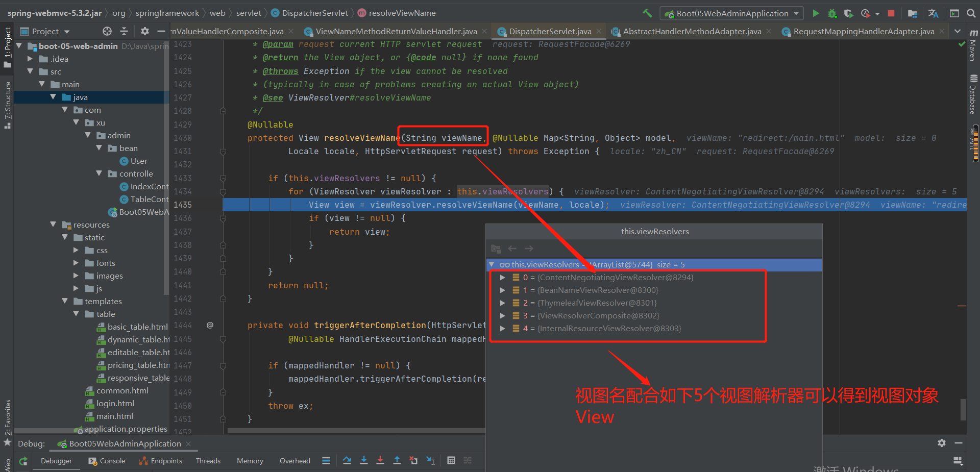
Task: Click the locate/select opened file target icon
Action: coord(107,31)
